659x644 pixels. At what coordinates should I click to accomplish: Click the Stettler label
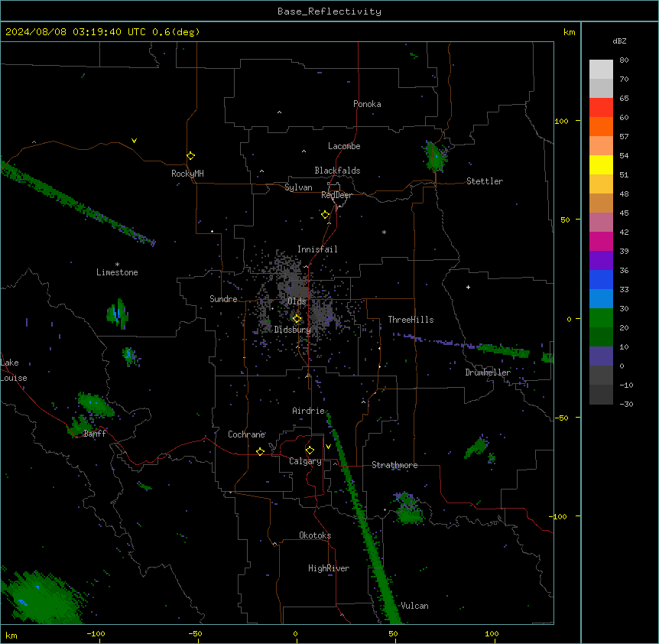tap(485, 181)
